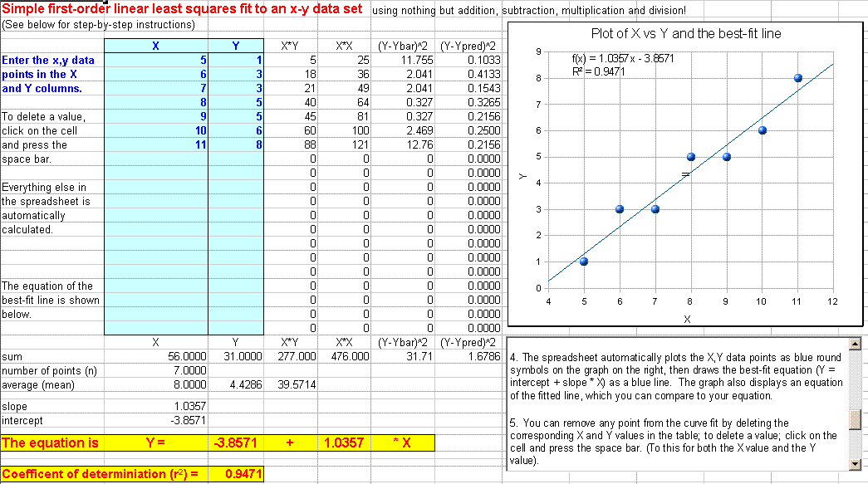The width and height of the screenshot is (868, 484).
Task: Select the chart data point at X=5
Action: tap(584, 262)
